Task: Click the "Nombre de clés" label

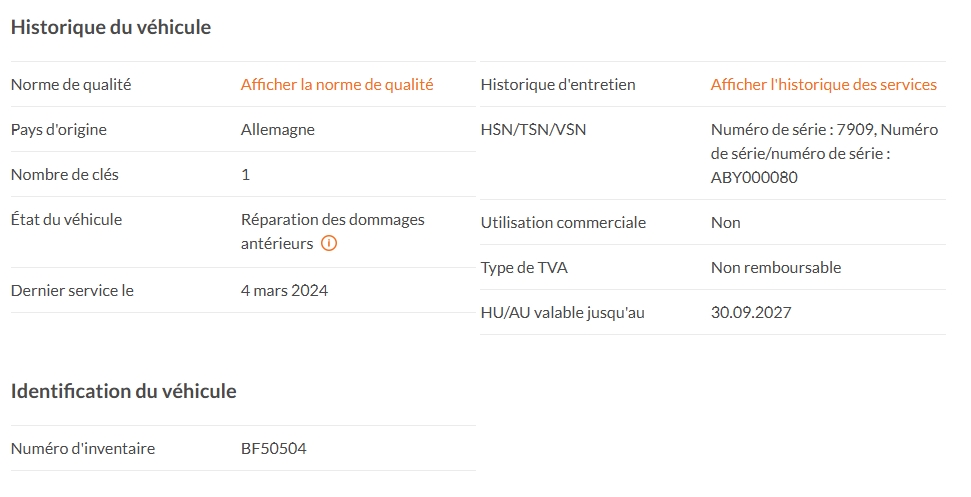Action: 65,175
